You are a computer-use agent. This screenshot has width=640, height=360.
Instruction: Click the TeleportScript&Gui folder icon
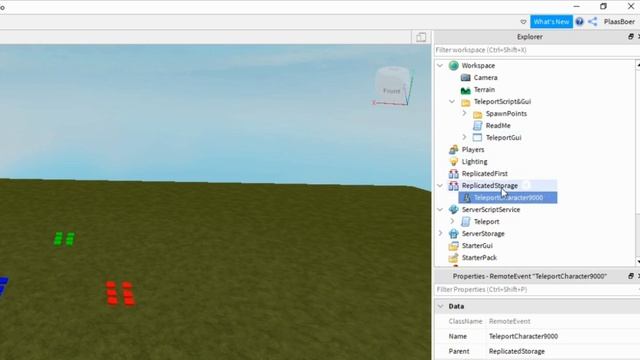465,102
